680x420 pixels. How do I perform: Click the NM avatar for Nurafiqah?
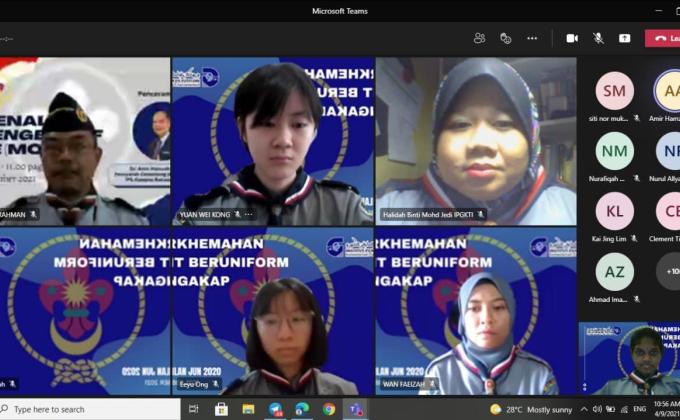click(615, 151)
